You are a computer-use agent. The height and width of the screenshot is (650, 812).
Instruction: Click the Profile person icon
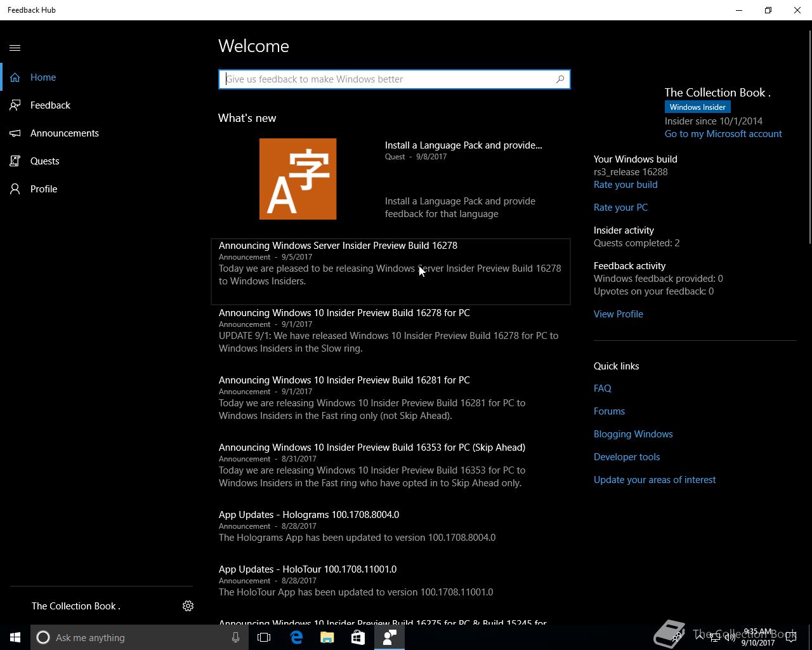click(x=15, y=189)
